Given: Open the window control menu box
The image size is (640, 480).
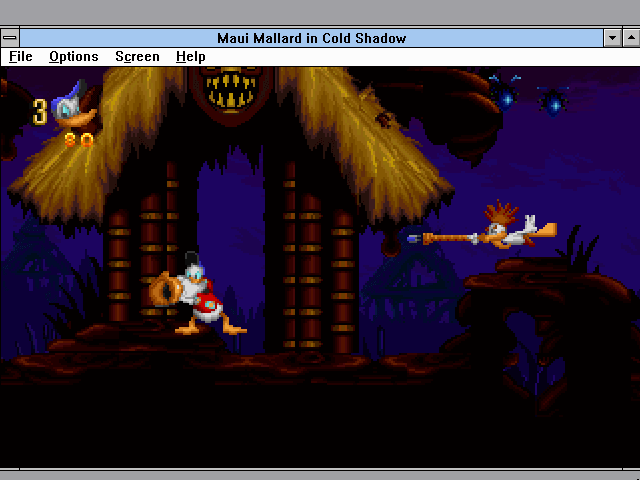Looking at the screenshot, I should pos(11,38).
